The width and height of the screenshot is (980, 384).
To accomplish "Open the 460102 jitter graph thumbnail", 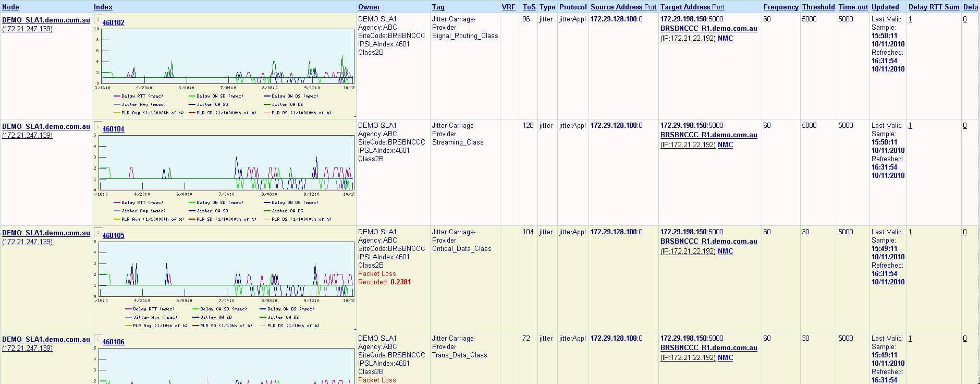I will click(x=224, y=72).
